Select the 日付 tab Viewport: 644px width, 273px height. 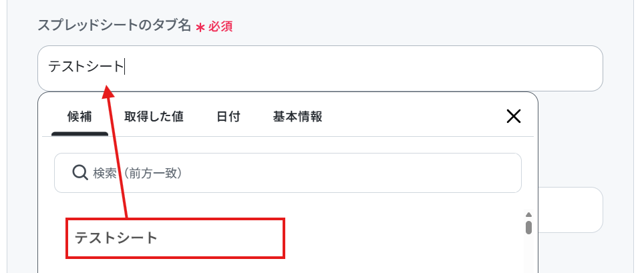(x=228, y=117)
